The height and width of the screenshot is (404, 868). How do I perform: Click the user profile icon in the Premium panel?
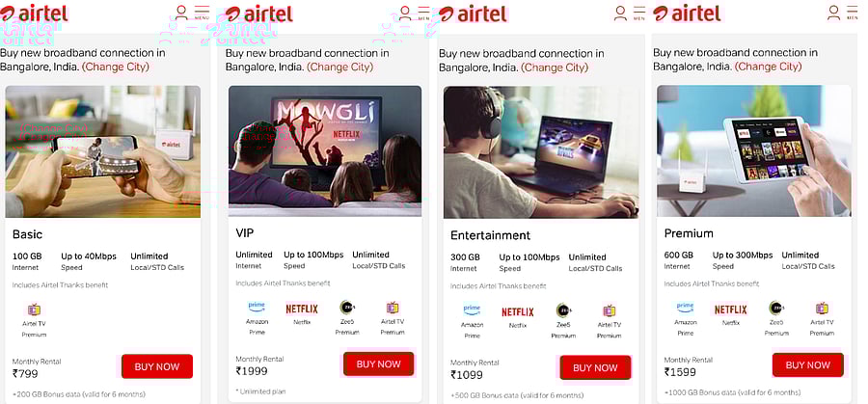(x=833, y=13)
